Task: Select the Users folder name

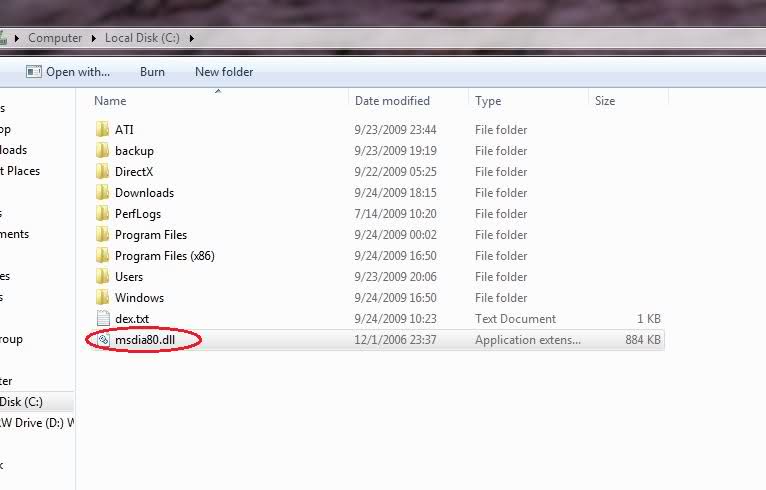Action: pyautogui.click(x=129, y=277)
